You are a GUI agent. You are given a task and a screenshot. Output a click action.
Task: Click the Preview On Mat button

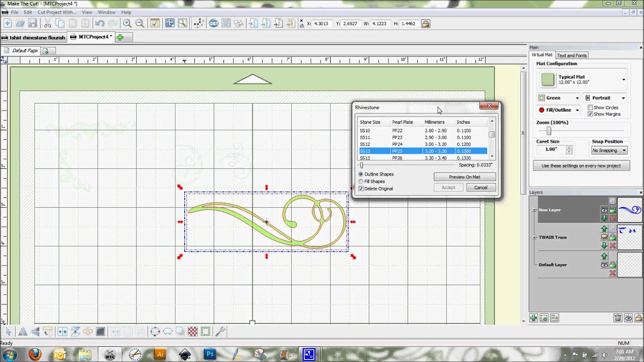click(x=464, y=177)
